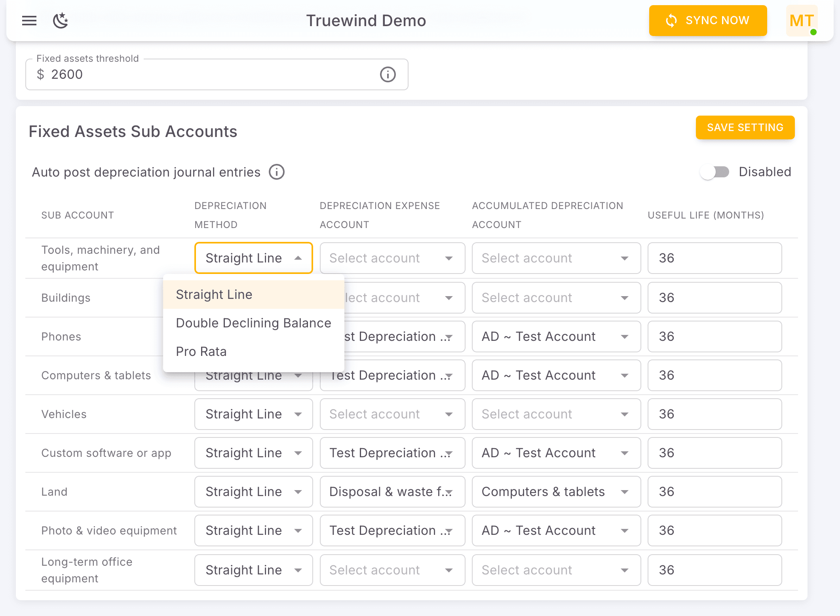Image resolution: width=840 pixels, height=616 pixels.
Task: Click Vehicles useful life months field
Action: (714, 414)
